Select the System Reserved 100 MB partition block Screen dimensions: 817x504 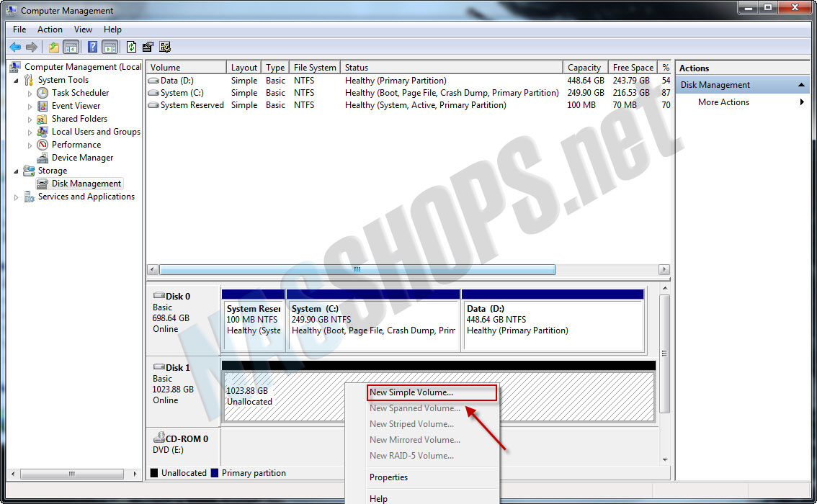pyautogui.click(x=253, y=320)
